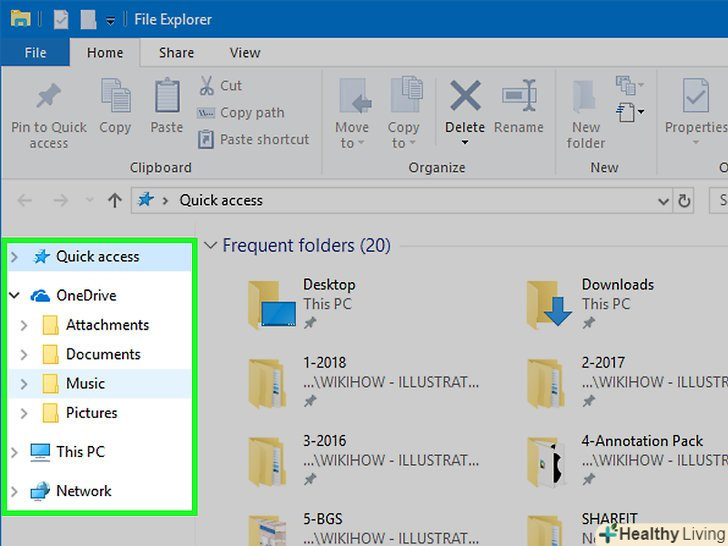Screen dimensions: 728x546
Task: Open the recent locations dropdown arrow
Action: coord(89,201)
